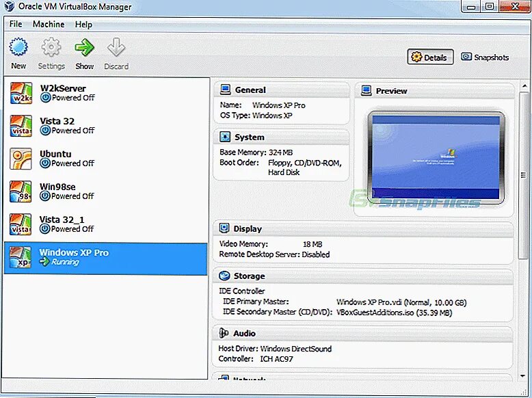Open the Display section header link

[248, 228]
